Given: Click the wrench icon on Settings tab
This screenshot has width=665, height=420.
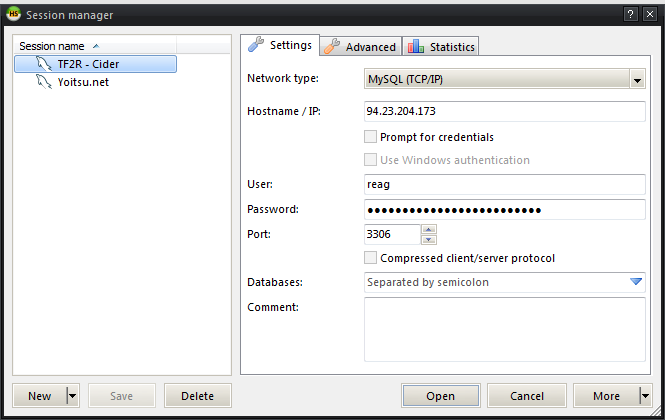Looking at the screenshot, I should click(x=256, y=45).
